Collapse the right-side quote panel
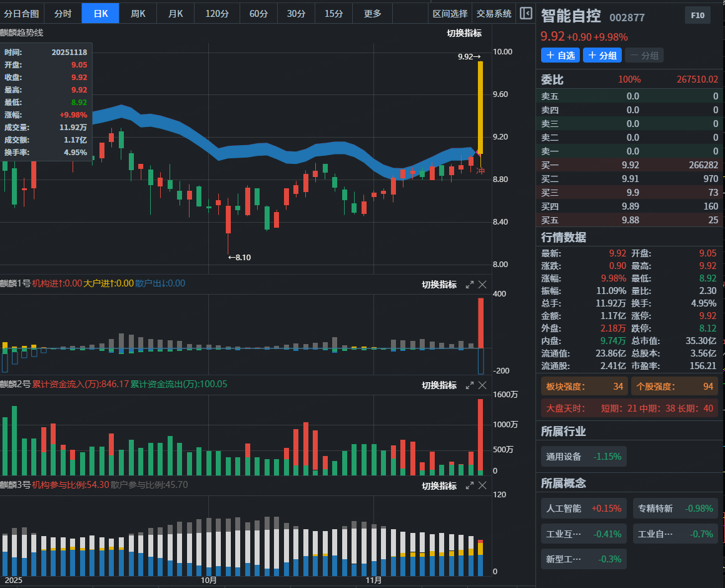This screenshot has height=588, width=725. 526,13
